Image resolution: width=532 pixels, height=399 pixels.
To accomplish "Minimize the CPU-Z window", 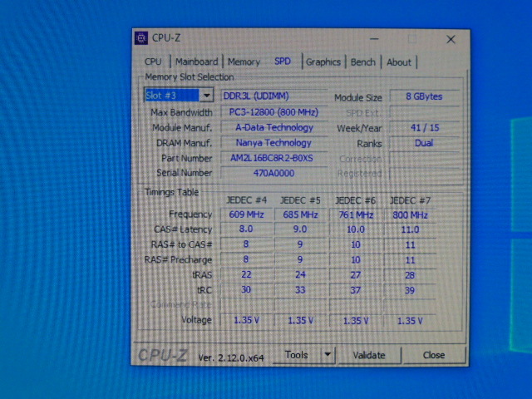I will pos(374,39).
